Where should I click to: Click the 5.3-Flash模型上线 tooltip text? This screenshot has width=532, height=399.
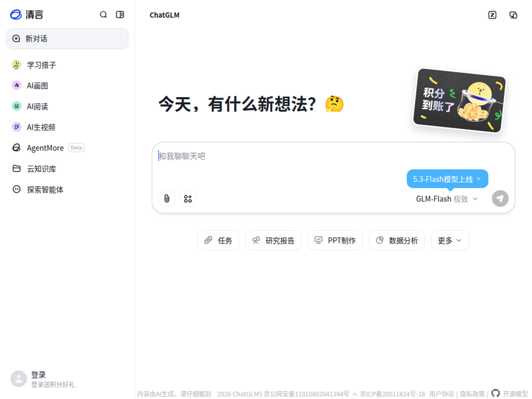tap(443, 179)
